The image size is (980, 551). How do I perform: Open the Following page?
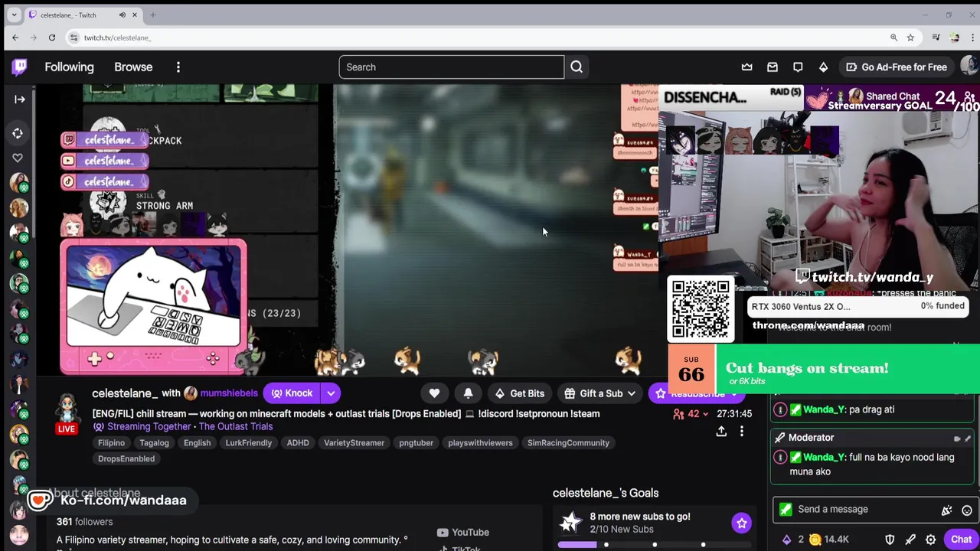click(x=69, y=67)
